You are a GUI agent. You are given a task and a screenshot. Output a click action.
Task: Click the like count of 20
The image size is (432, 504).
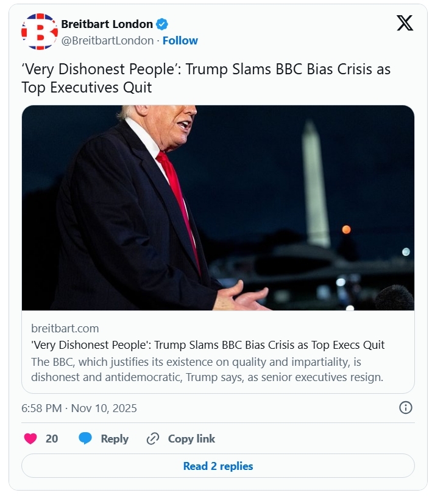tap(52, 438)
